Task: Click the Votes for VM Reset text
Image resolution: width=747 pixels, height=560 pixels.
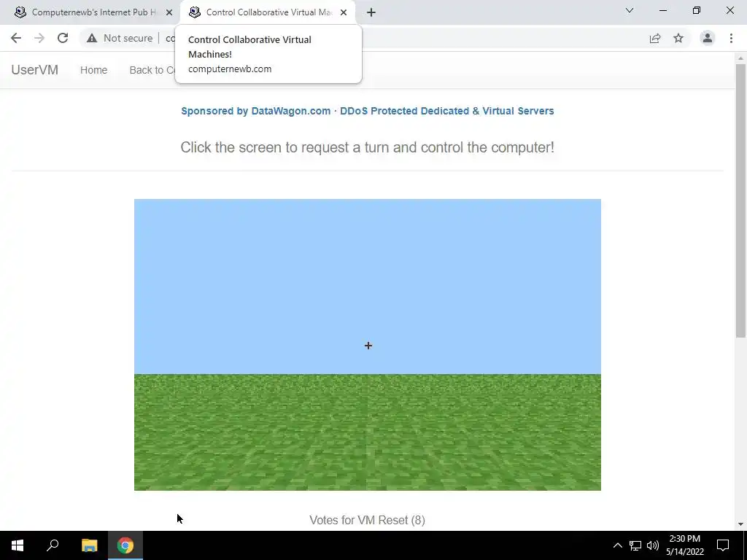Action: coord(368,520)
